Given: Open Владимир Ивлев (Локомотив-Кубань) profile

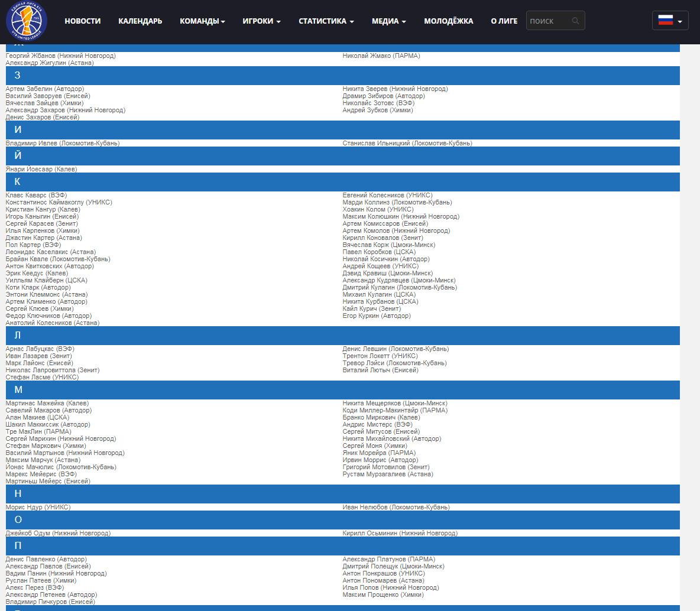Looking at the screenshot, I should (x=63, y=143).
